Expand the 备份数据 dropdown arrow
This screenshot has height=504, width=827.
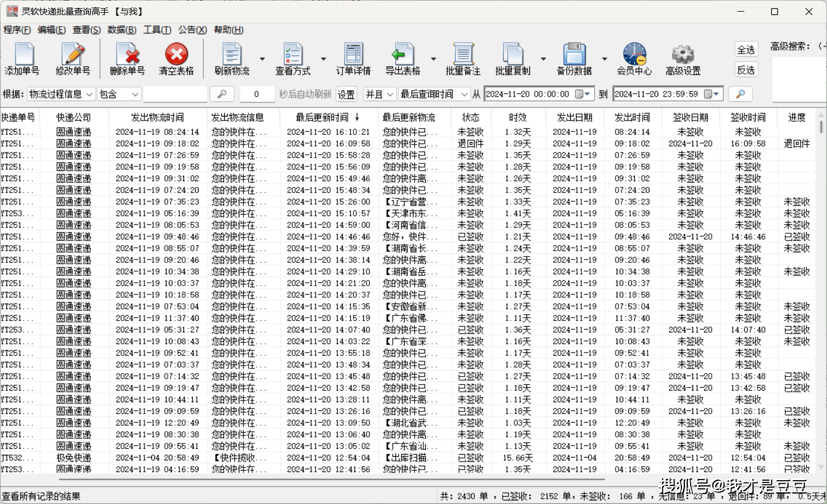point(605,59)
